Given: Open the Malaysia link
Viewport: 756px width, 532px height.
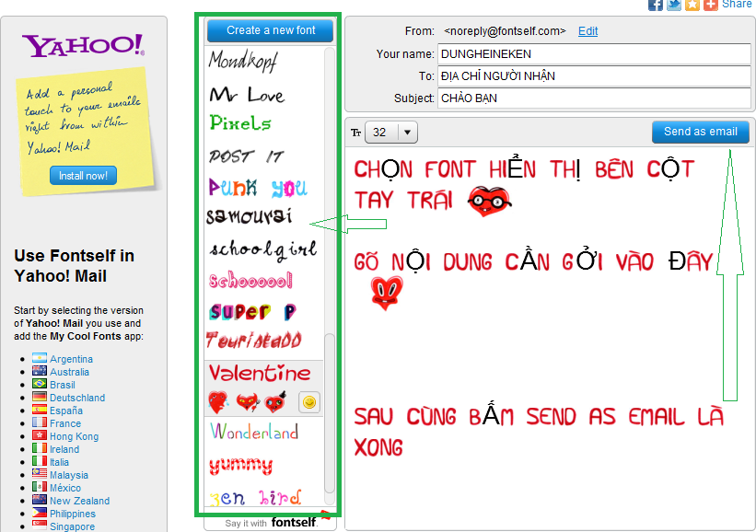Looking at the screenshot, I should [x=69, y=475].
